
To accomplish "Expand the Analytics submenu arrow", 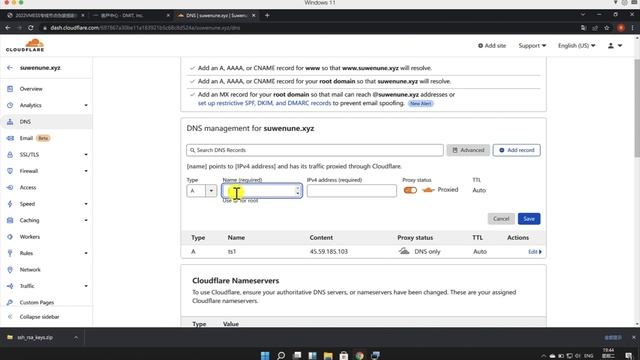I will (x=86, y=105).
